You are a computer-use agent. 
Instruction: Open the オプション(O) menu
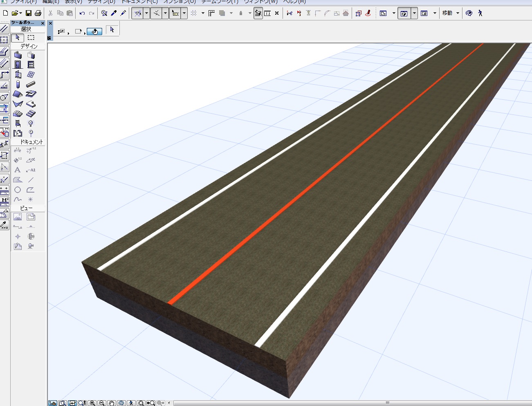[180, 2]
